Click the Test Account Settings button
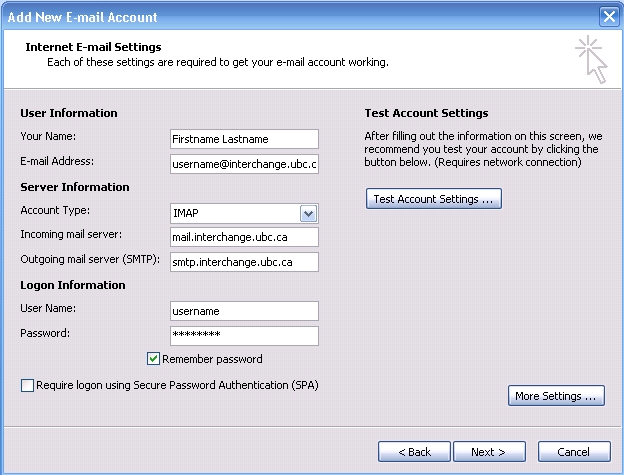Screen dimensions: 624x475 [x=433, y=199]
